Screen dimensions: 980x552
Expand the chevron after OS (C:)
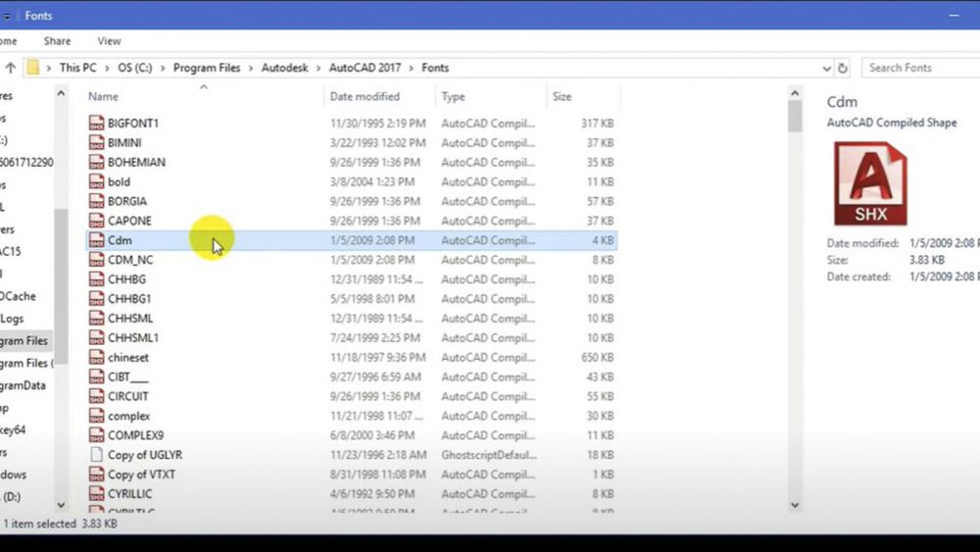pos(163,68)
